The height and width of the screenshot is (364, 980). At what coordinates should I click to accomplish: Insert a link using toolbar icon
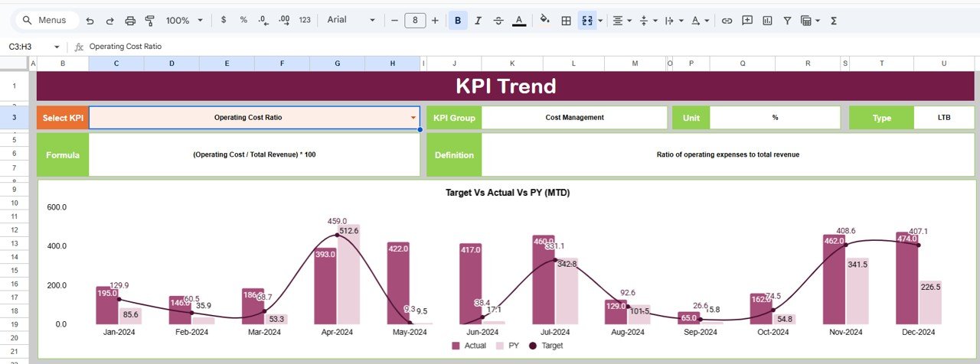click(727, 21)
